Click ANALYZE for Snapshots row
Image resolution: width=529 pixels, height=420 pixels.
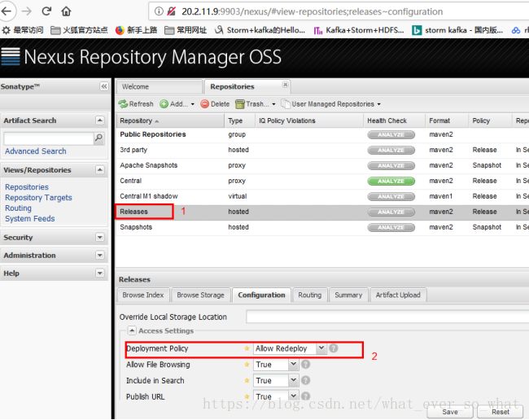(x=391, y=228)
